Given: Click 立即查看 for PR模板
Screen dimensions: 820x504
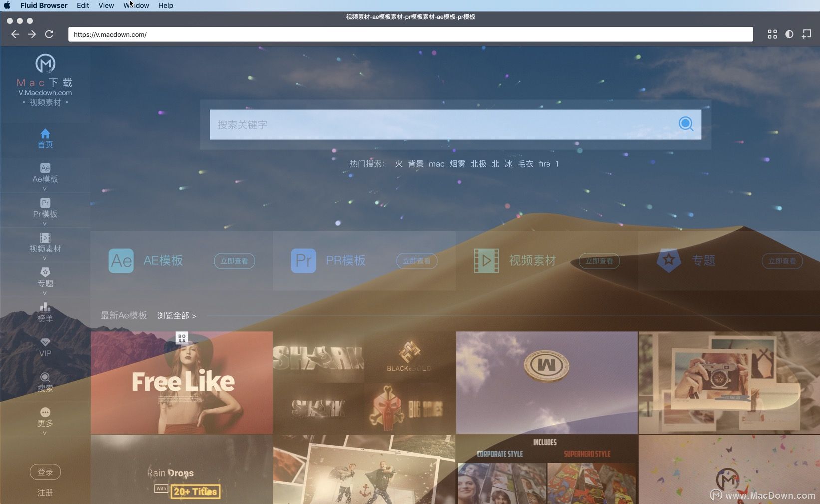Looking at the screenshot, I should pyautogui.click(x=417, y=261).
